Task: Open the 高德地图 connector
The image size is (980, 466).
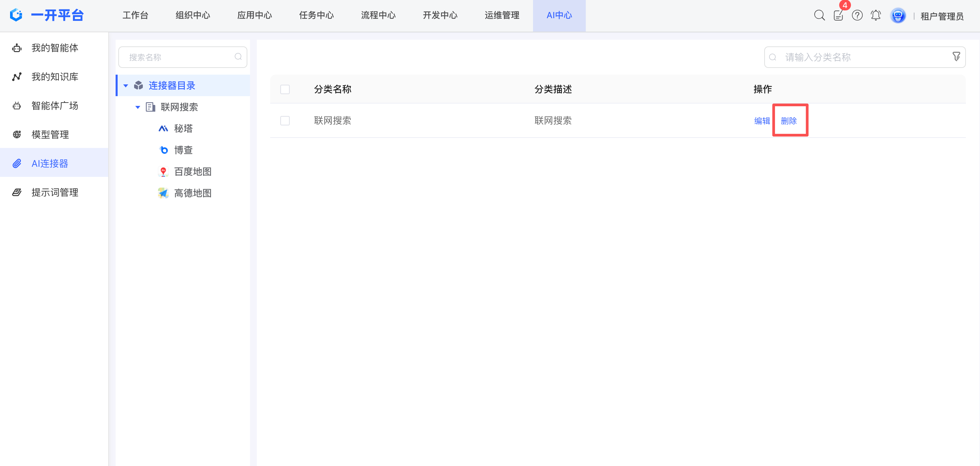Action: click(x=192, y=193)
